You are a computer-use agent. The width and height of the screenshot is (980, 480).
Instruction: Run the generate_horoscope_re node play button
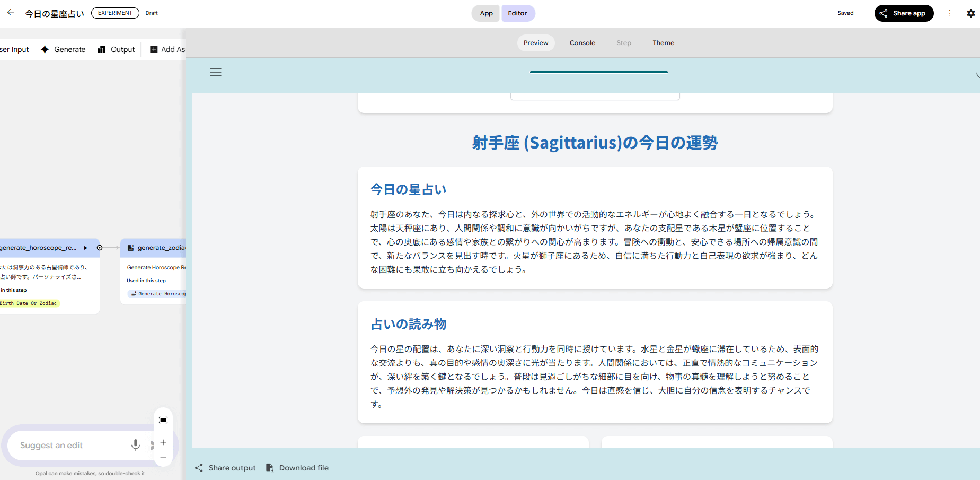pos(85,248)
